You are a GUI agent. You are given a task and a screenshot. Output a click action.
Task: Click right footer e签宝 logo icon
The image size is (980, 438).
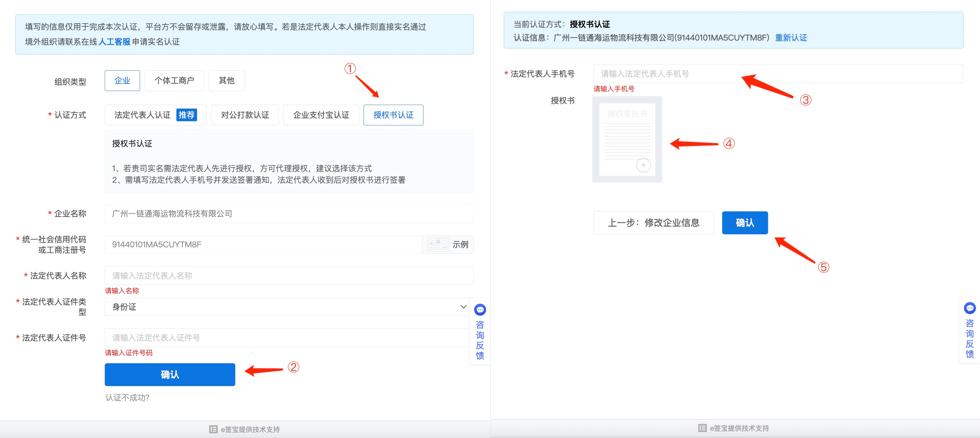(x=702, y=428)
